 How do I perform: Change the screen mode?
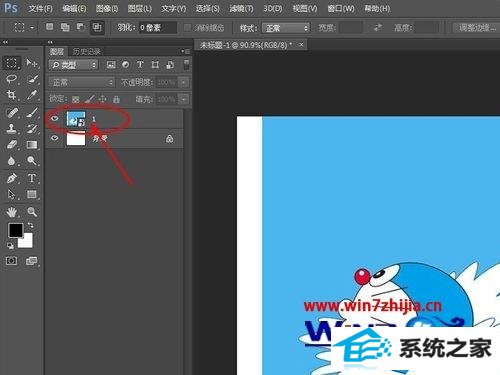click(32, 261)
